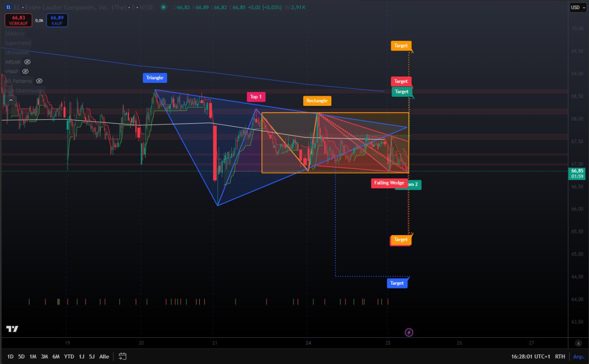
Task: Switch to the 1M time range
Action: [33, 356]
